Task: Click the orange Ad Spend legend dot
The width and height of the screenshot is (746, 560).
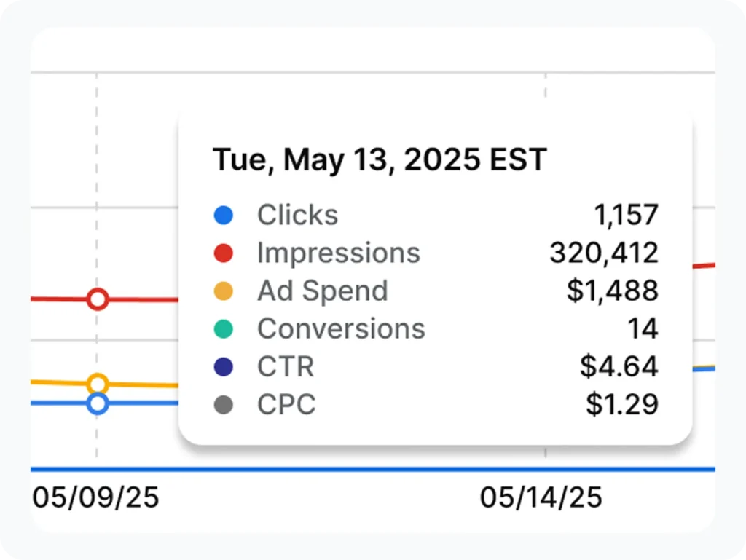Action: 223,291
